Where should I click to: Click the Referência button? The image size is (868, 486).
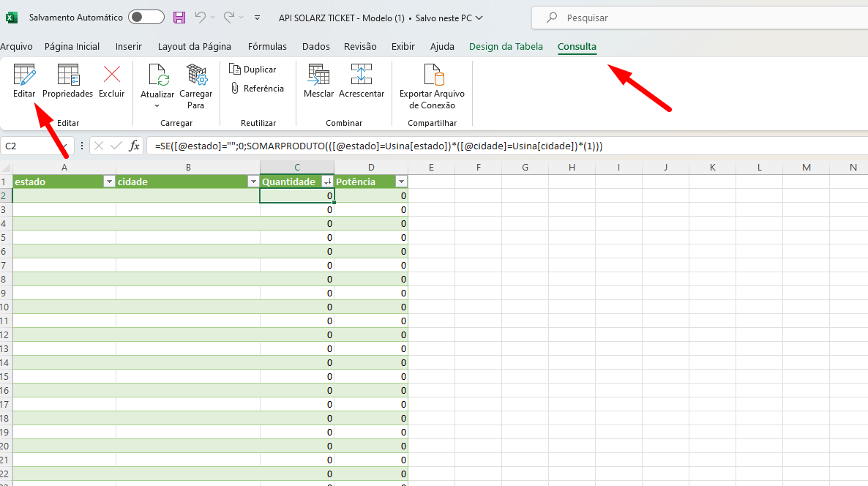click(x=256, y=89)
